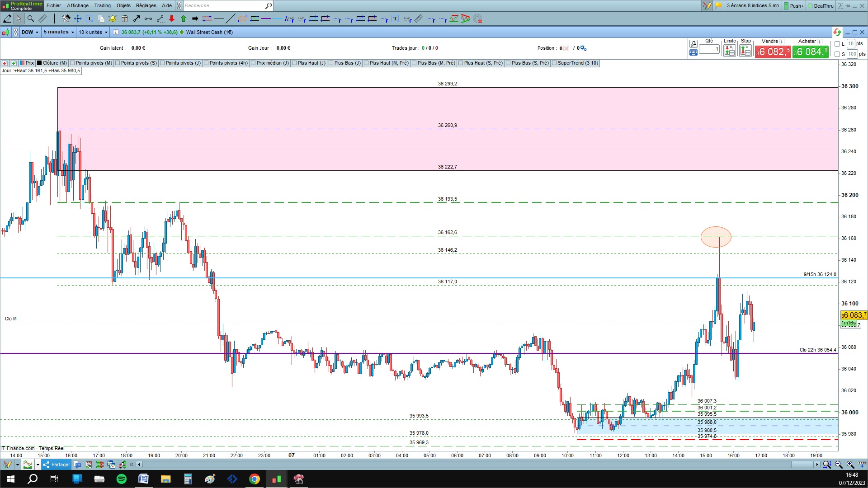The height and width of the screenshot is (488, 868).
Task: Toggle the Clôture (M) indicator checkbox
Action: (40, 63)
